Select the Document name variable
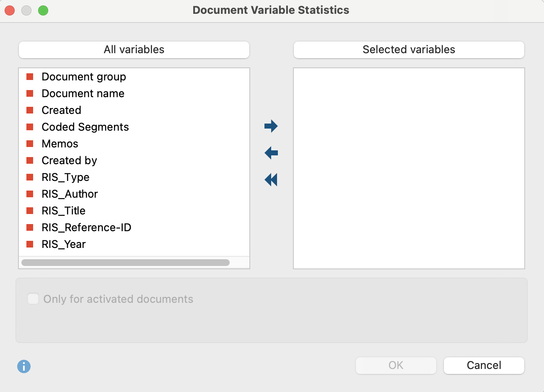This screenshot has width=544, height=392. [83, 93]
